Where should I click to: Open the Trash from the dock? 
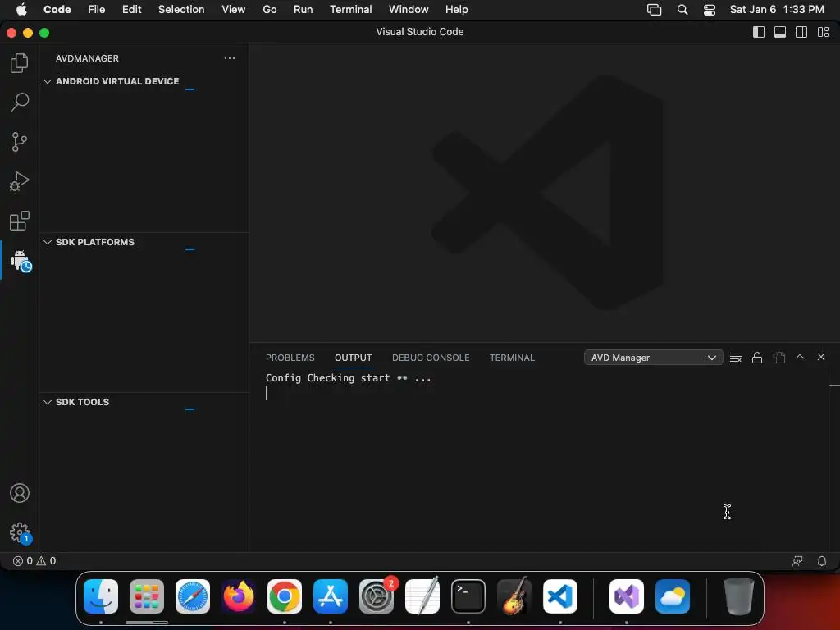click(739, 596)
